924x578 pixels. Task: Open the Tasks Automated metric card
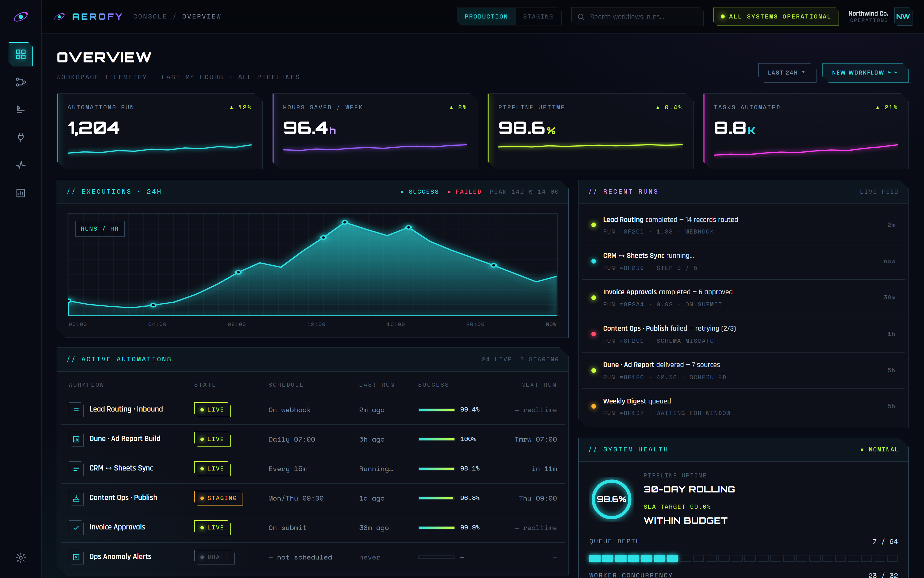pos(806,131)
